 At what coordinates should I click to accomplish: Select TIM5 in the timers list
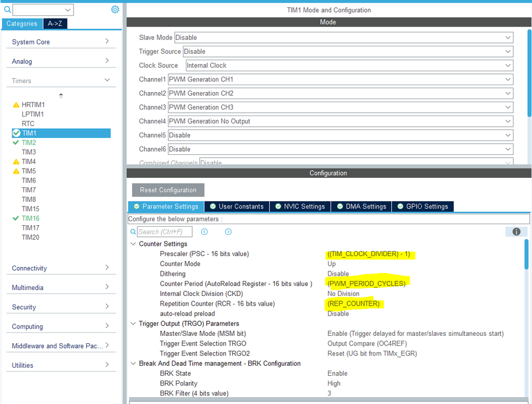click(x=29, y=171)
